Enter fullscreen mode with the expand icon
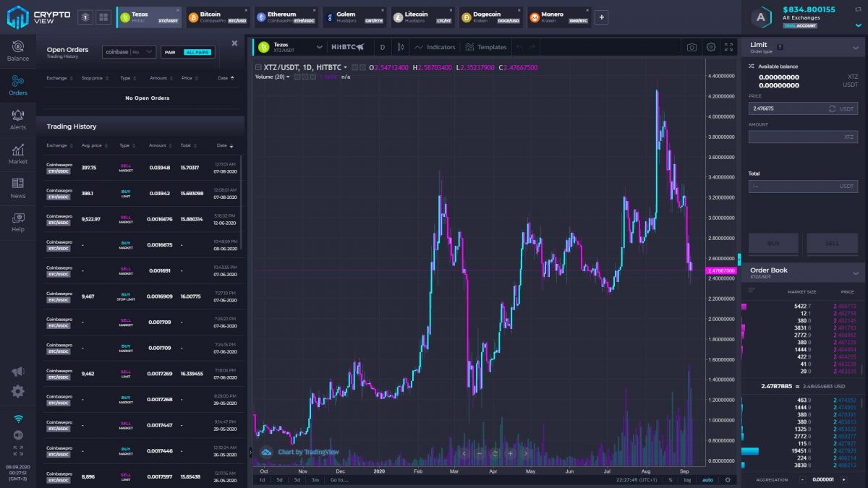Image resolution: width=868 pixels, height=488 pixels. tap(729, 46)
